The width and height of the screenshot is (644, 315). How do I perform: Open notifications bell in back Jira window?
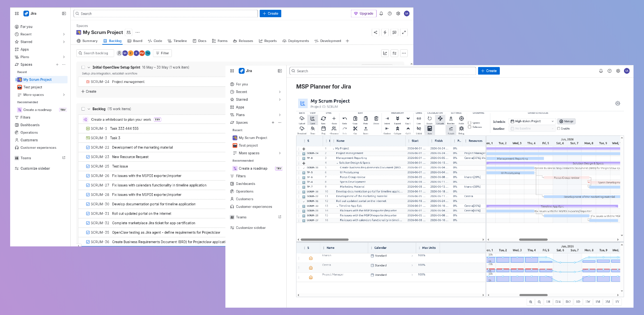pos(381,13)
